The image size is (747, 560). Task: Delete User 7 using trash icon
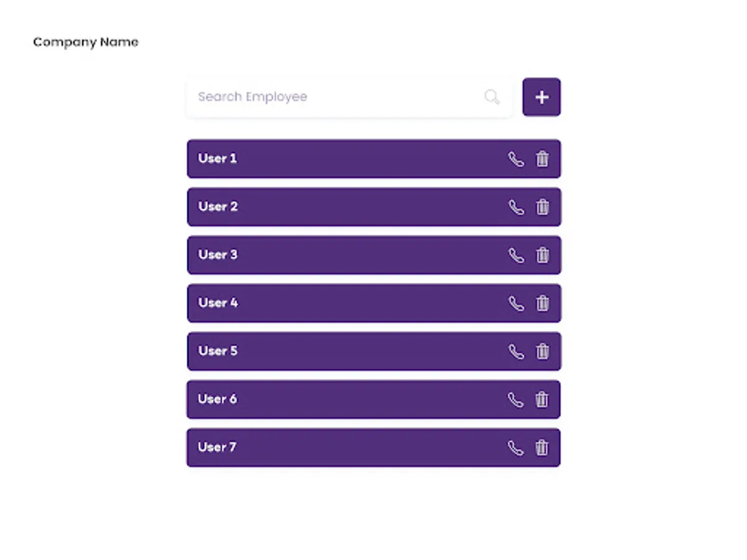[542, 448]
